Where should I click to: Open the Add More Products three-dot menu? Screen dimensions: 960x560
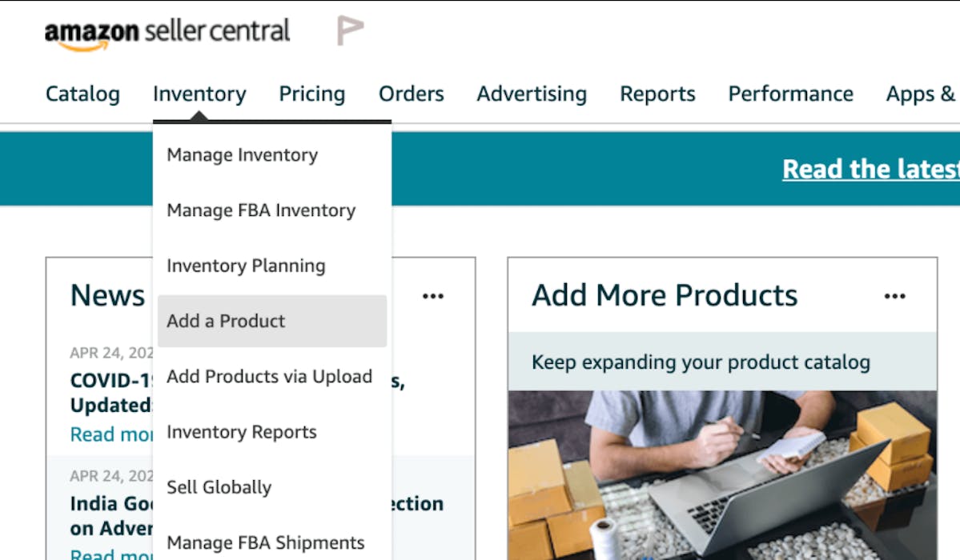pyautogui.click(x=894, y=296)
